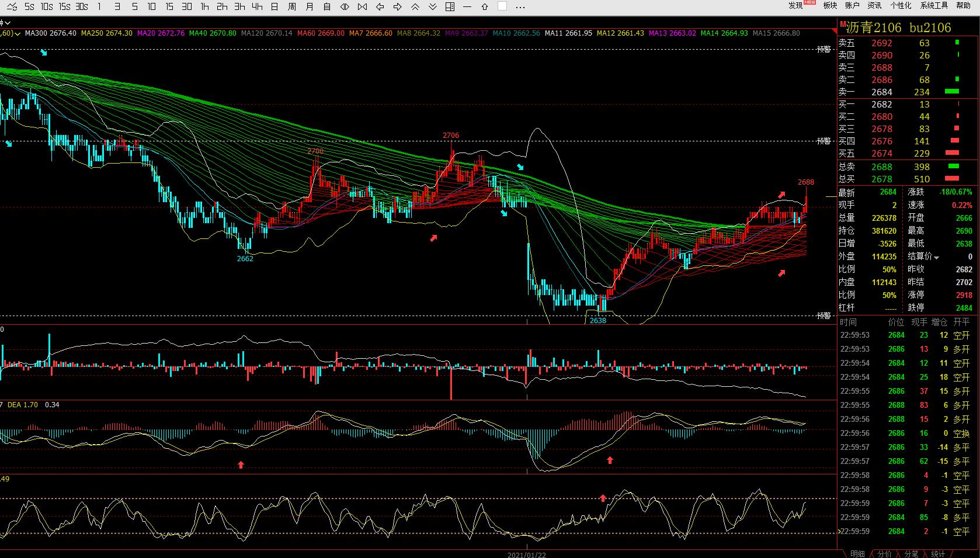Expand the 结算价 dropdown arrow
This screenshot has height=558, width=980.
937,258
